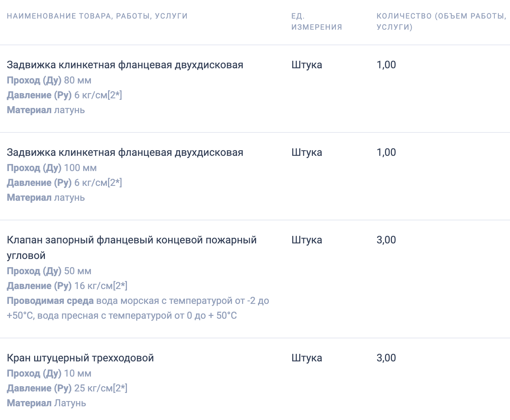This screenshot has height=420, width=510.
Task: Click the "Материал Латунь" line of the Кран item
Action: 46,403
